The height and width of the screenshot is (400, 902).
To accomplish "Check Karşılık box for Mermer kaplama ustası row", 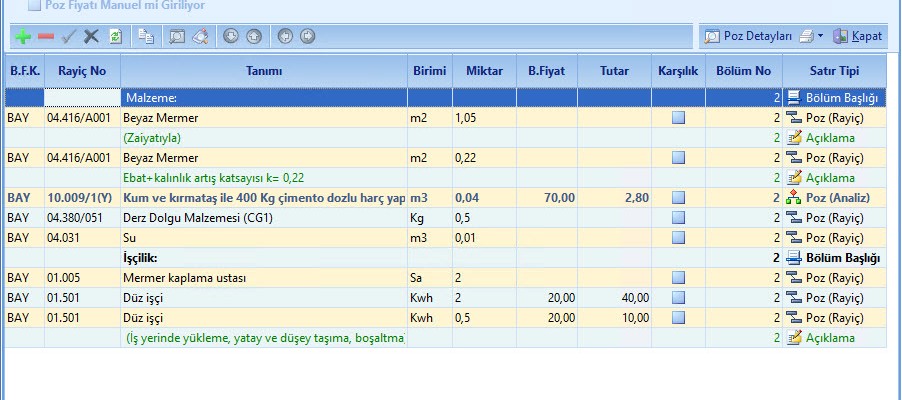I will pos(679,278).
